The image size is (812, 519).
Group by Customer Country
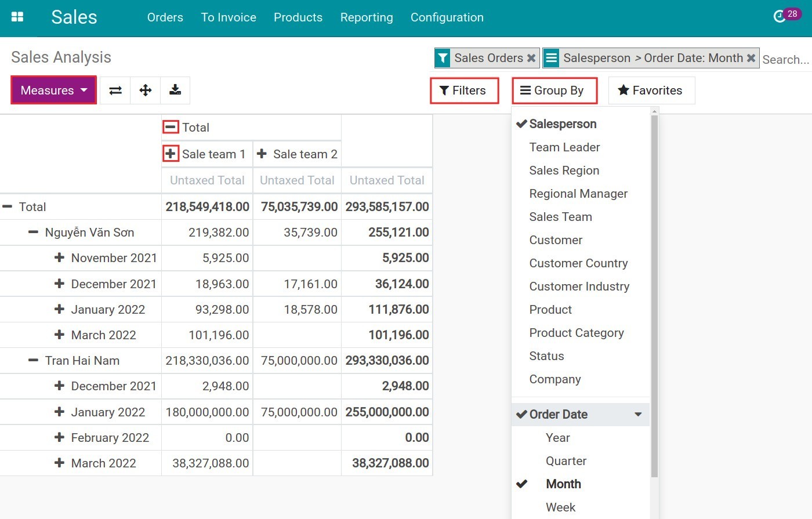(x=581, y=263)
